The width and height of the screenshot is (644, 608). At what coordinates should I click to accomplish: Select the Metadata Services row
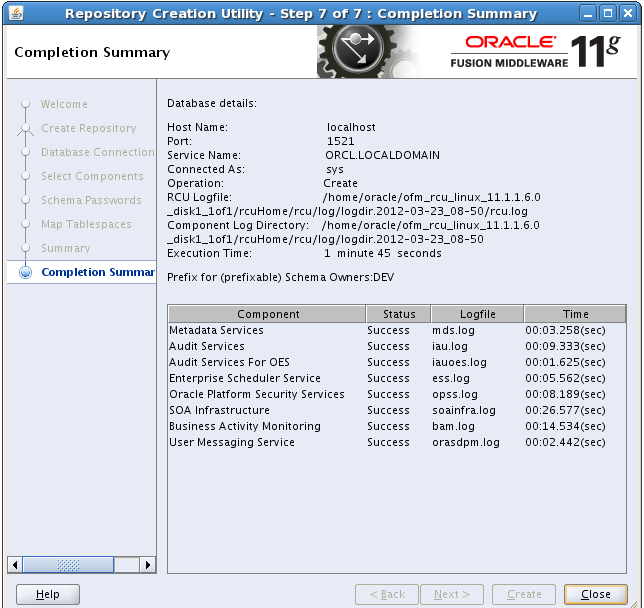pos(397,330)
